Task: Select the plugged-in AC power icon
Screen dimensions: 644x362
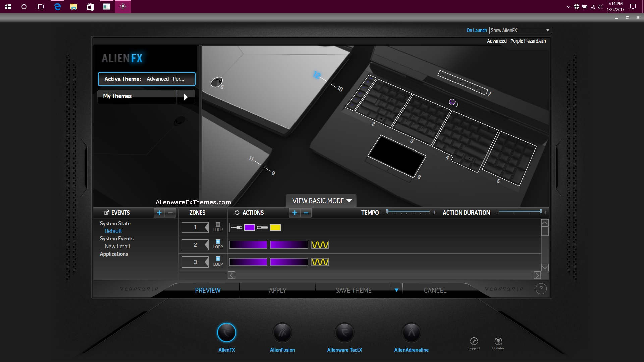Action: point(237,228)
